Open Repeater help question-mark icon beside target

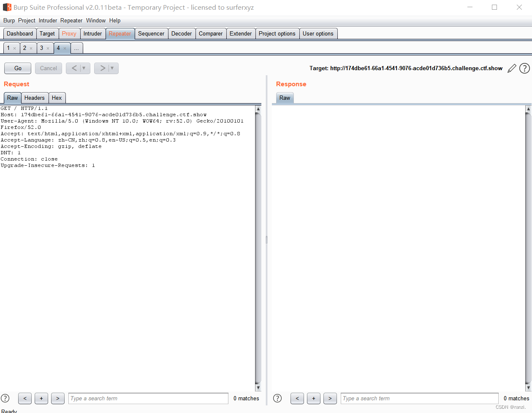point(524,68)
